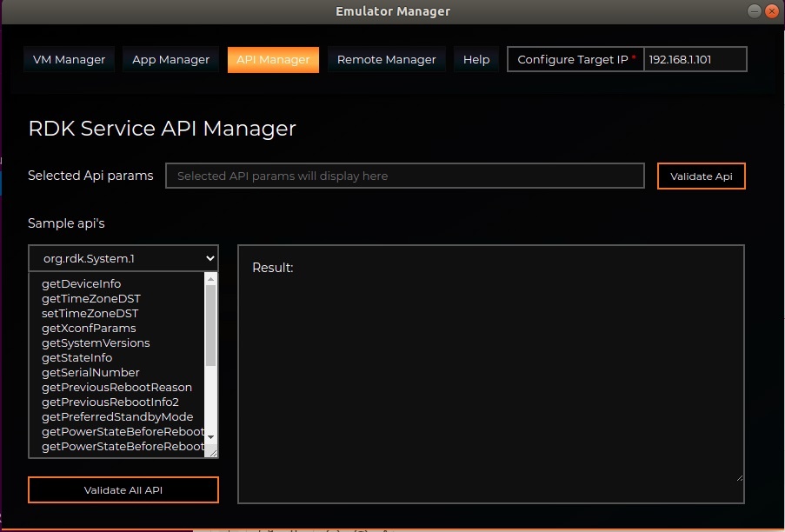785x532 pixels.
Task: Switch to the VM Manager tab
Action: point(69,60)
